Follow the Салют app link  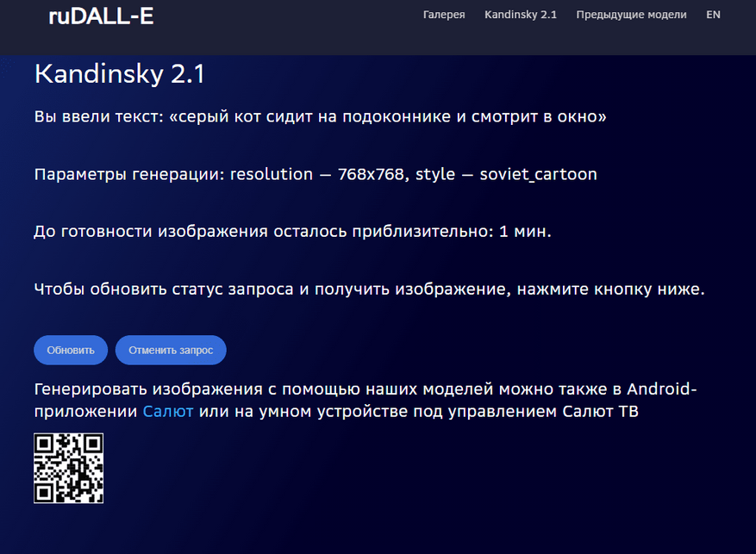(168, 411)
